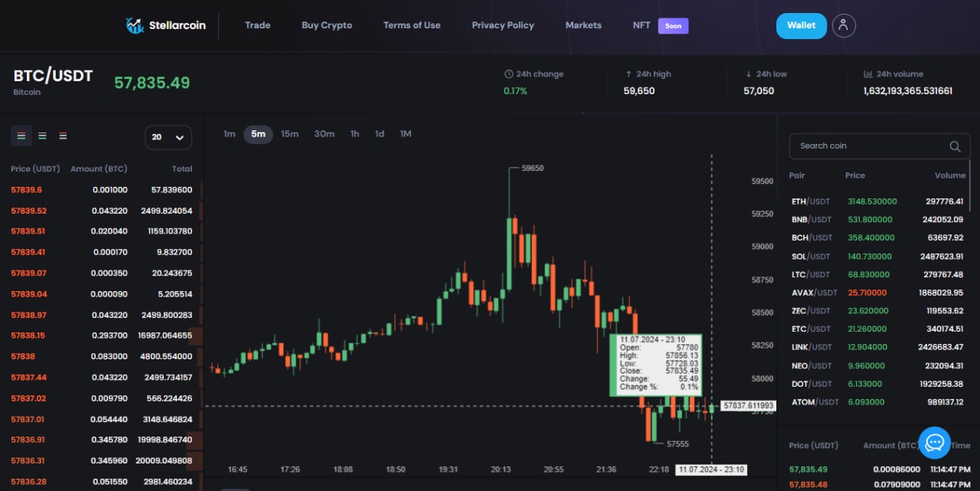This screenshot has height=491, width=980.
Task: Click the 24h change clock icon
Action: pos(508,74)
